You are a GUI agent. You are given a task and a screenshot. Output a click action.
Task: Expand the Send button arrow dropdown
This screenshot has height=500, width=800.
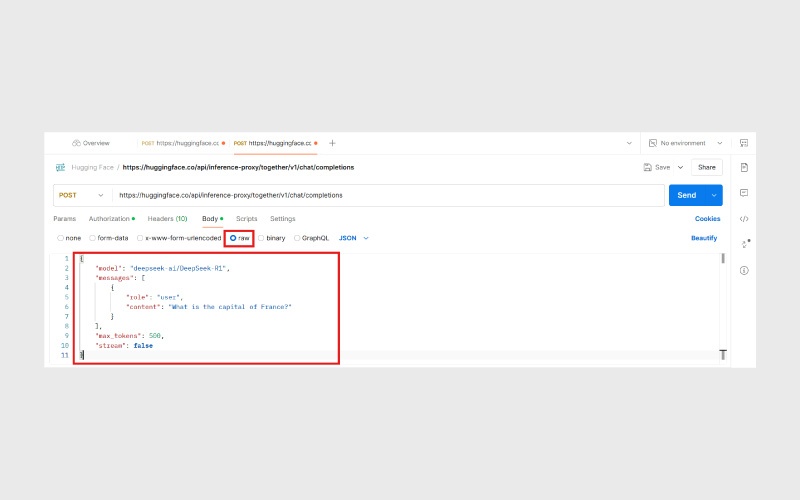click(714, 195)
